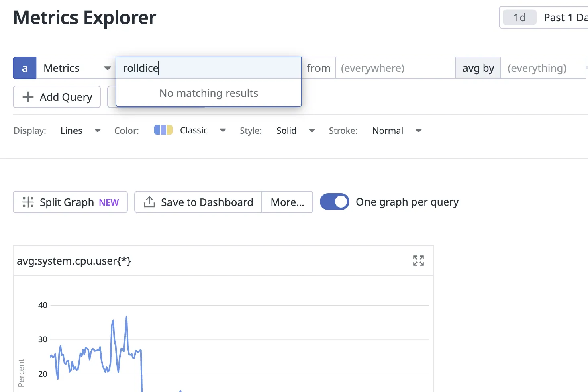Open the Style Solid dropdown
Viewport: 588px width, 392px height.
point(296,131)
